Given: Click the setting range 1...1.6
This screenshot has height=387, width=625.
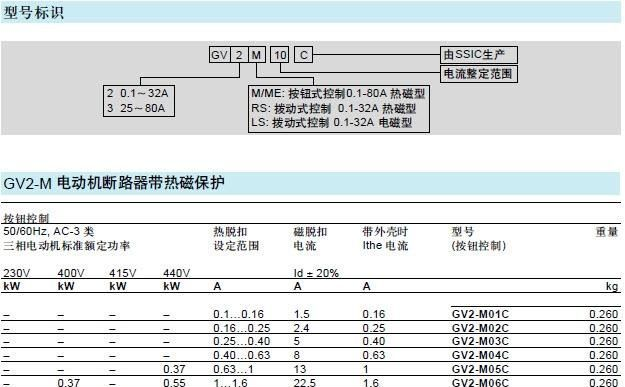Looking at the screenshot, I should (x=230, y=383).
